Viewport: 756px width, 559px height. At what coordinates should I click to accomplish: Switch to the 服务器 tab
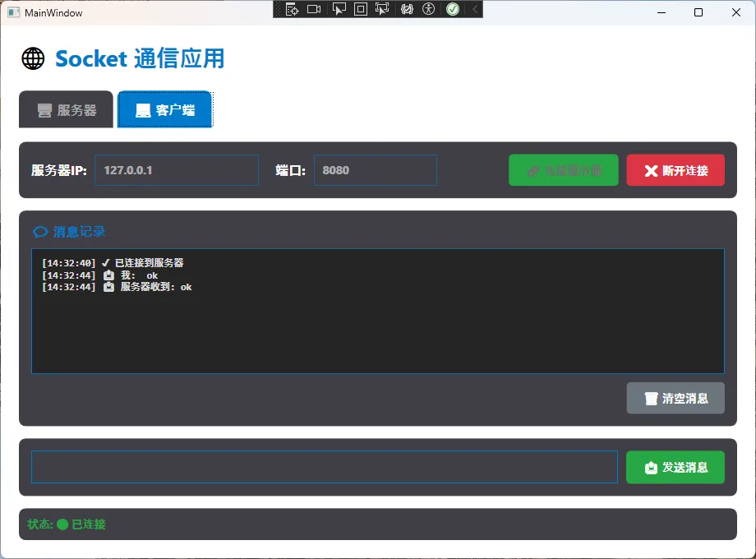(67, 110)
